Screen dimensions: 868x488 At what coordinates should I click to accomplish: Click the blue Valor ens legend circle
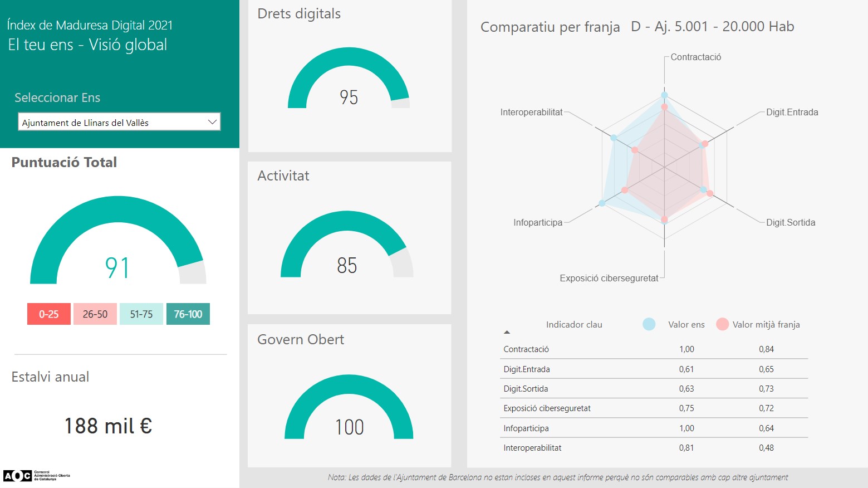tap(649, 324)
